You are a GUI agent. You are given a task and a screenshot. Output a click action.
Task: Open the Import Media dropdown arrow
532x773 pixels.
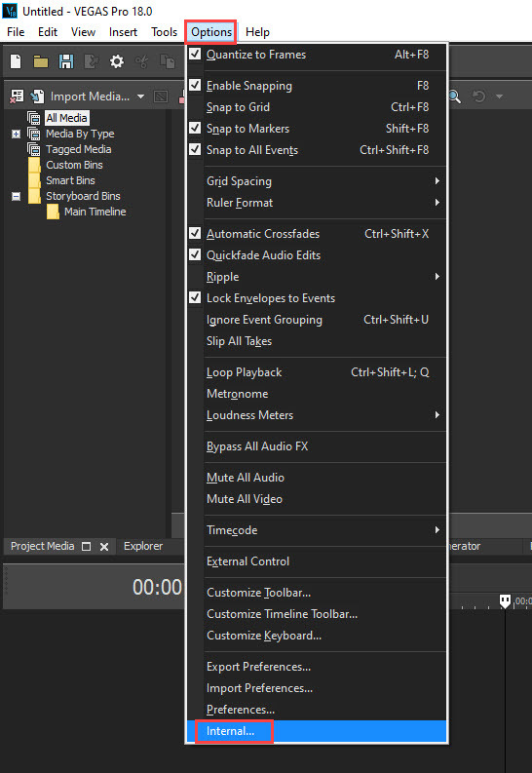[141, 97]
